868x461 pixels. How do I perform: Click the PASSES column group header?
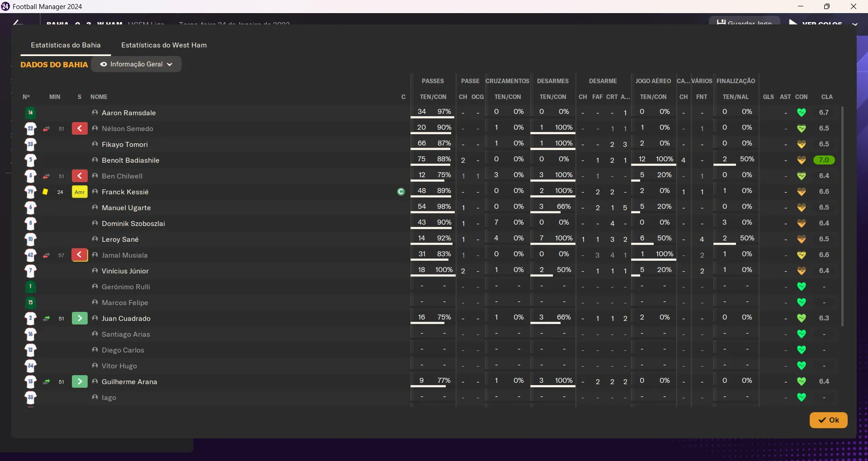(433, 81)
